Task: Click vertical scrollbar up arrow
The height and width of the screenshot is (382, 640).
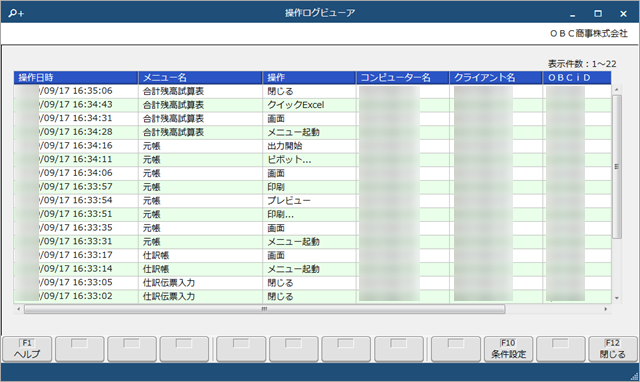Action: pos(616,89)
